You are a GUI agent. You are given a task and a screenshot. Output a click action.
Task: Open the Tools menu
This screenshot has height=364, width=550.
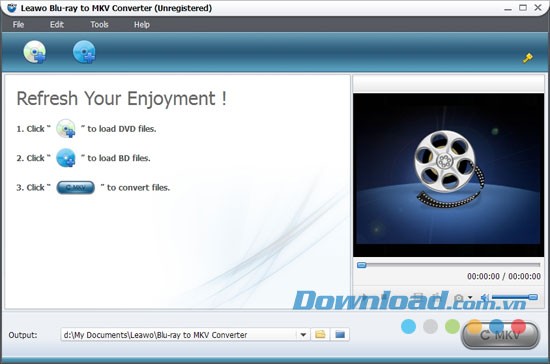pyautogui.click(x=99, y=25)
